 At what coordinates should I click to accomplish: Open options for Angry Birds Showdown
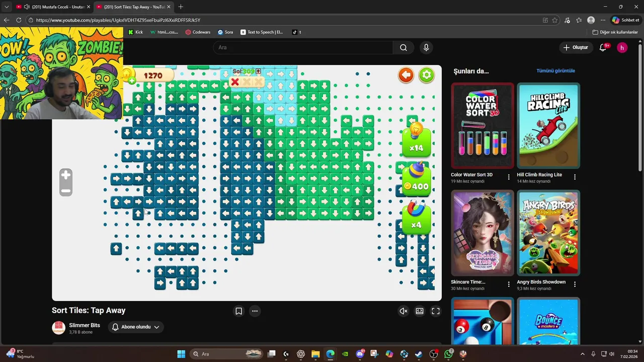575,284
